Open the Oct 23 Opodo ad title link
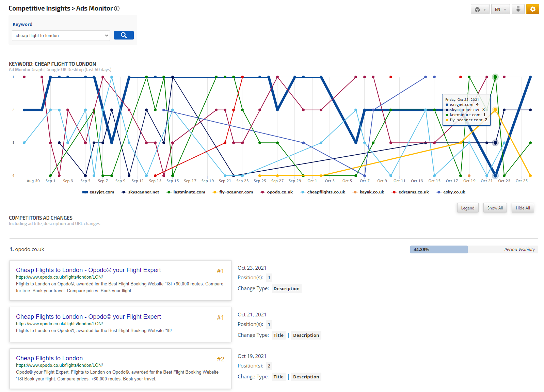The width and height of the screenshot is (544, 392). pyautogui.click(x=88, y=270)
